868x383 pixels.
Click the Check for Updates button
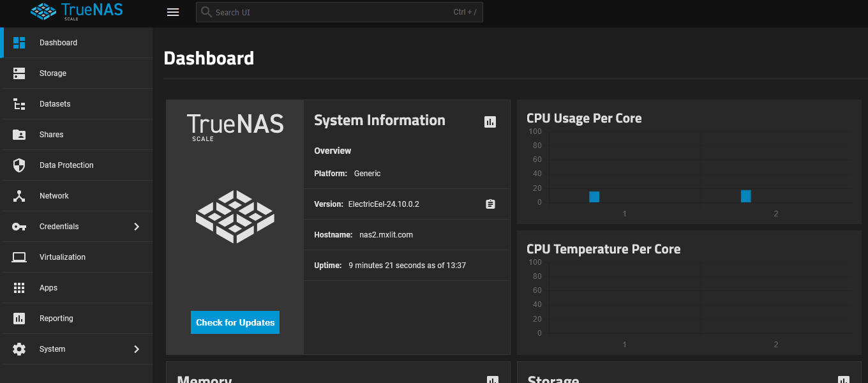tap(235, 322)
